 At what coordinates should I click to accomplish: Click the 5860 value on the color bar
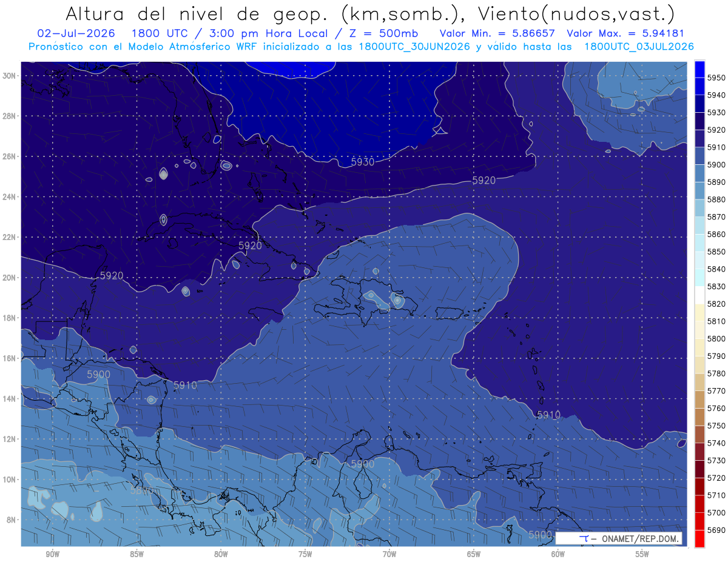pos(716,234)
